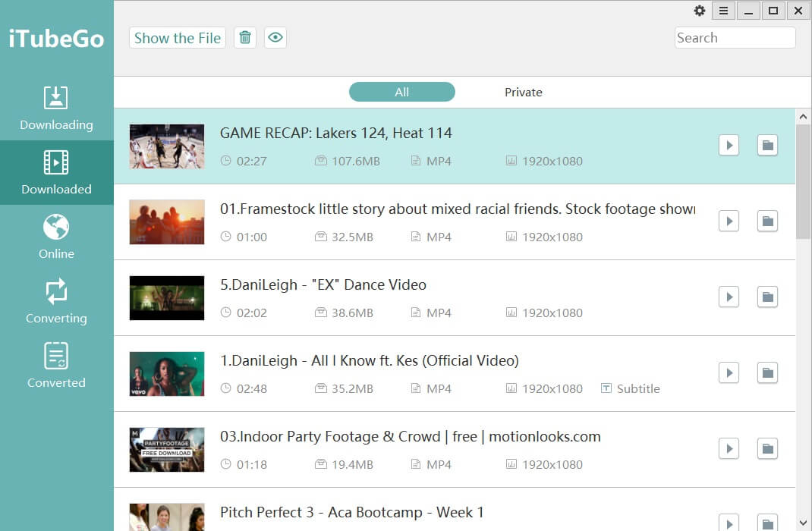This screenshot has width=812, height=531.
Task: Click the 02:27 duration text
Action: pos(252,161)
